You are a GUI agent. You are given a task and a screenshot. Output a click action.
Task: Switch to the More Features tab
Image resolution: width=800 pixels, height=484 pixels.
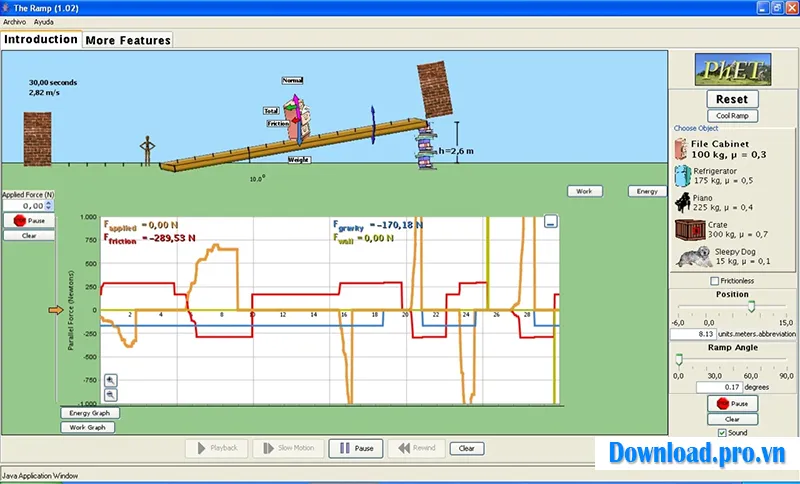127,40
